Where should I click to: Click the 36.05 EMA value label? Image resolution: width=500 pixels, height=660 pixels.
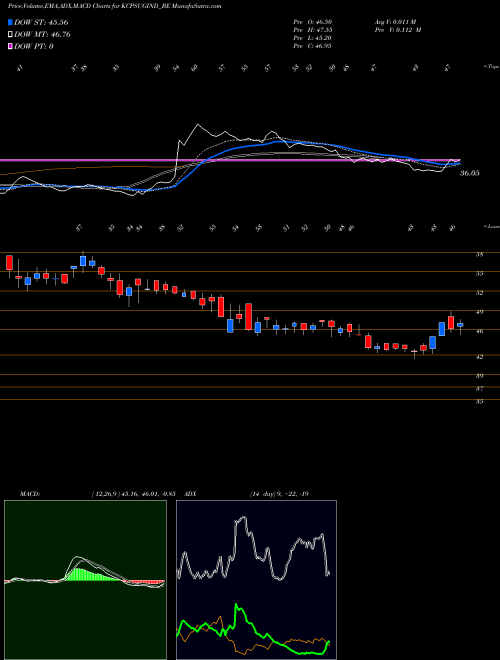[469, 173]
